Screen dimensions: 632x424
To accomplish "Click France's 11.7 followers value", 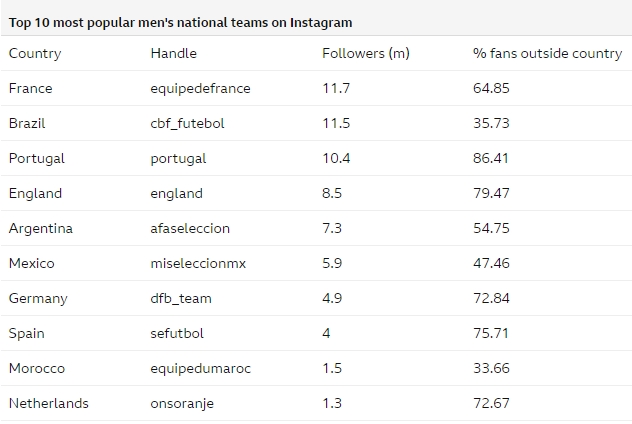I will [335, 88].
